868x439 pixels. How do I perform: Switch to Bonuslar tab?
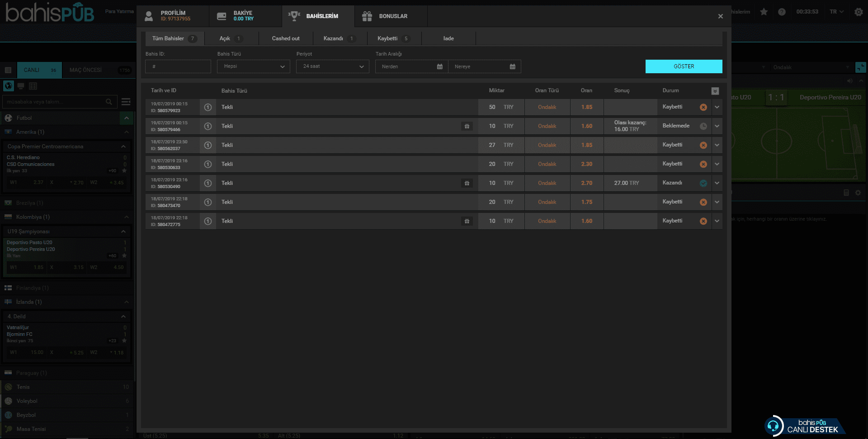[x=391, y=16]
